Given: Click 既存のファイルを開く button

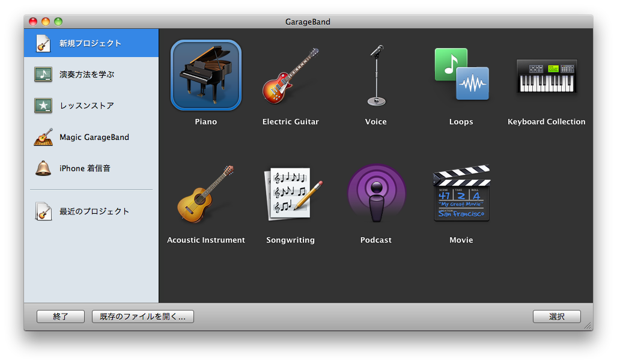Looking at the screenshot, I should pyautogui.click(x=143, y=317).
